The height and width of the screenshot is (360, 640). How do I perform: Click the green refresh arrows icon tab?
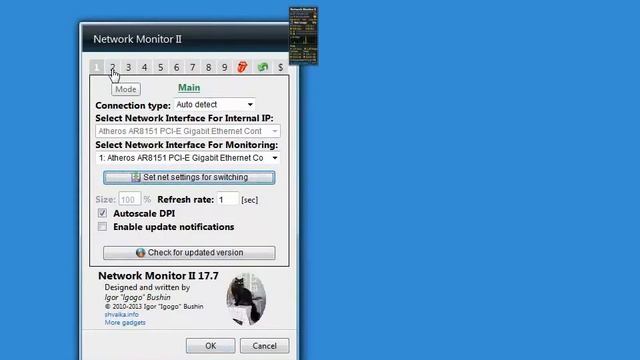[263, 67]
